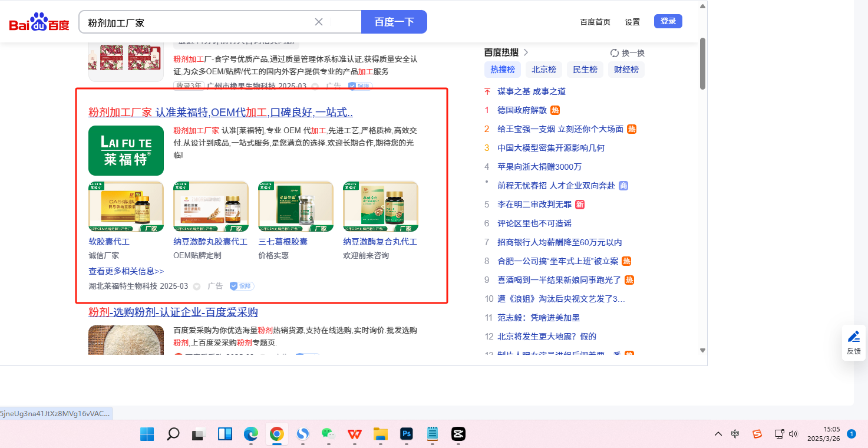Expand 百度热搜 with the arrow
This screenshot has width=868, height=448.
point(526,52)
